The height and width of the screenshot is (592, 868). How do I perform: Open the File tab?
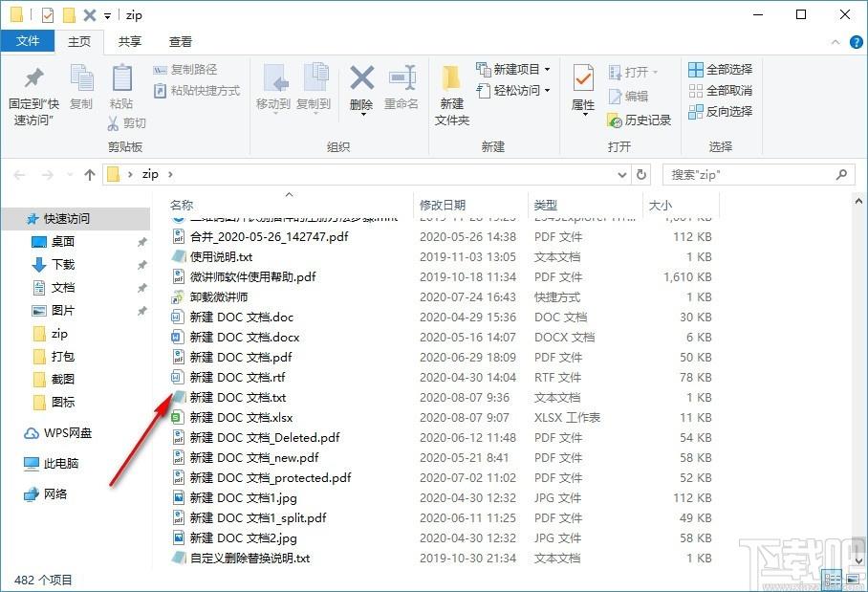[28, 41]
